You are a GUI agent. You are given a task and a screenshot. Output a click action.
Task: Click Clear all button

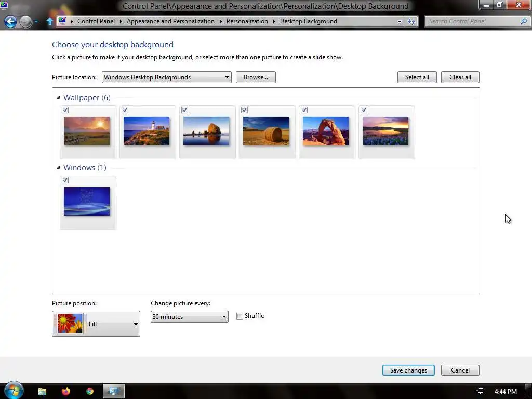coord(460,77)
